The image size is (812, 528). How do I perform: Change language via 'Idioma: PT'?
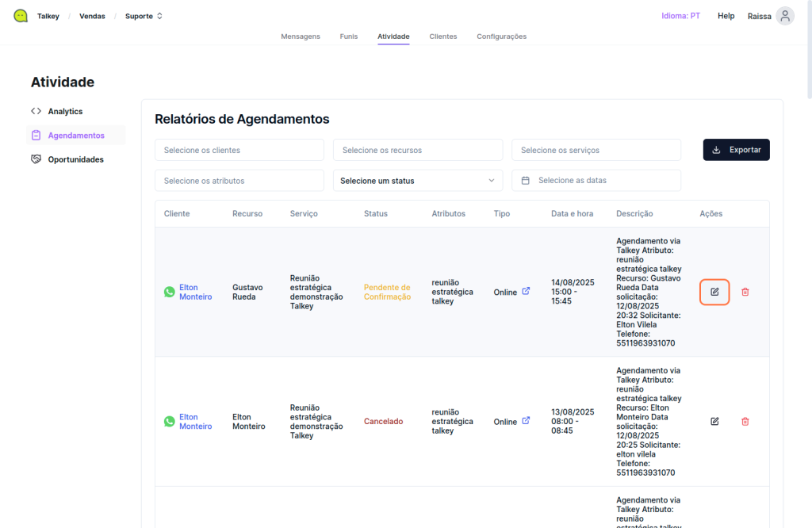point(680,16)
